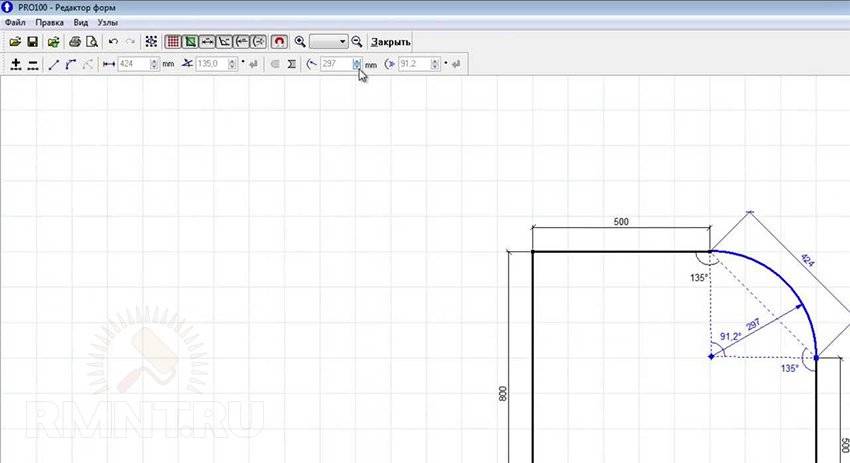850x463 pixels.
Task: Click the Закрыть button
Action: tap(390, 42)
